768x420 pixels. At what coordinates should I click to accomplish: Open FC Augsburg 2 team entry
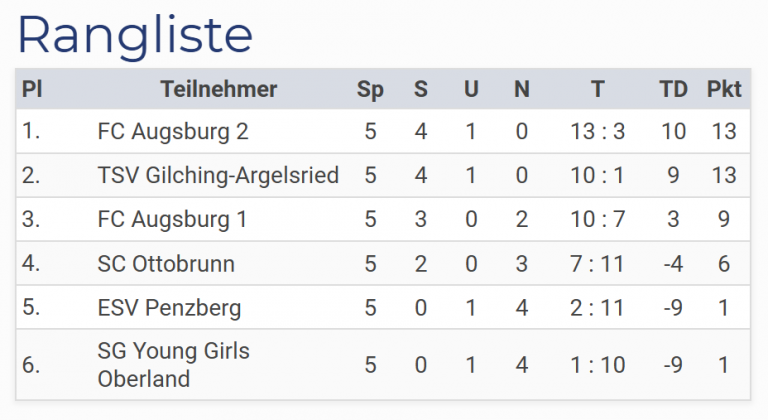coord(173,132)
